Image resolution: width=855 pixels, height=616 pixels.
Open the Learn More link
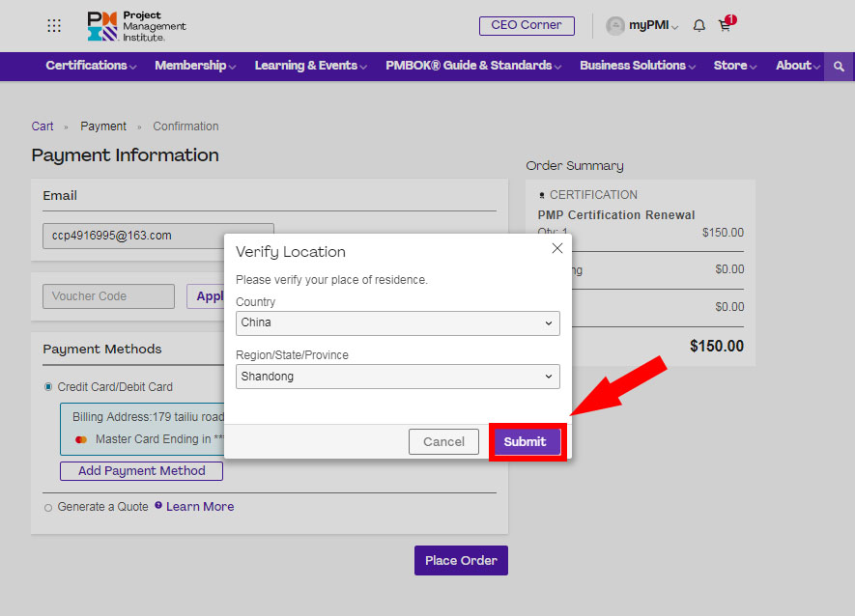pyautogui.click(x=200, y=507)
